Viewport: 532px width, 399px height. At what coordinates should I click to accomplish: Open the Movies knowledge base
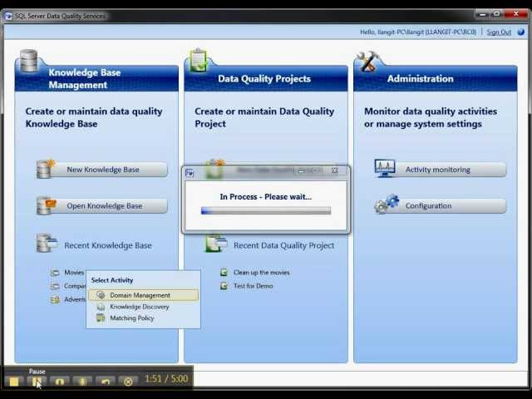[x=74, y=272]
